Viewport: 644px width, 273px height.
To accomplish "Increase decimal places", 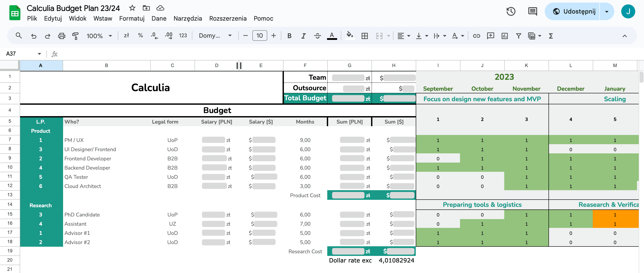I will point(169,36).
